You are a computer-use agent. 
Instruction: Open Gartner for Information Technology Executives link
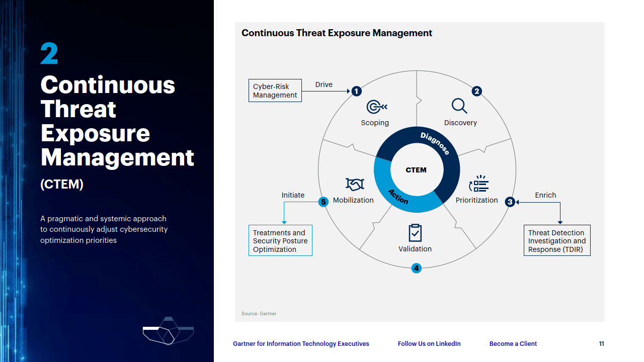pyautogui.click(x=301, y=344)
